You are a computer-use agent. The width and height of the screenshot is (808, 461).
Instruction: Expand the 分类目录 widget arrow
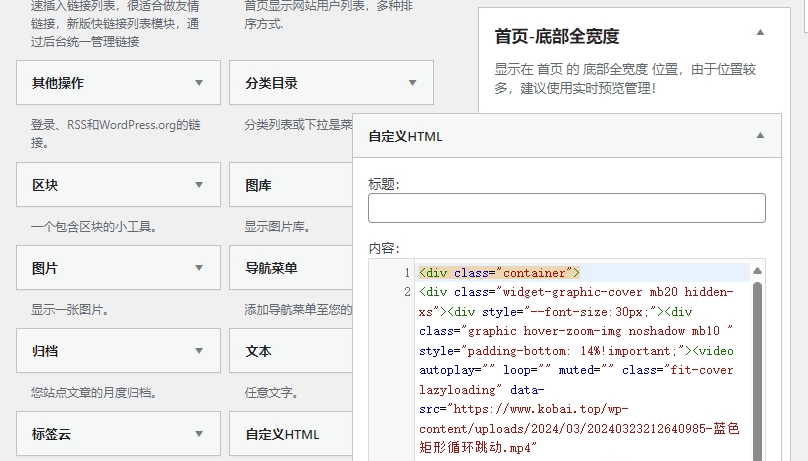(x=412, y=83)
